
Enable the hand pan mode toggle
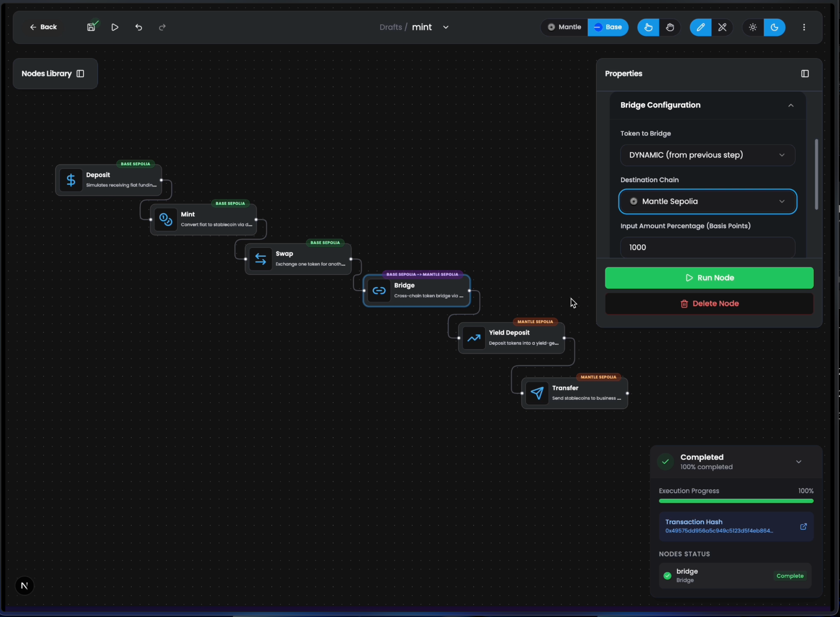tap(670, 27)
